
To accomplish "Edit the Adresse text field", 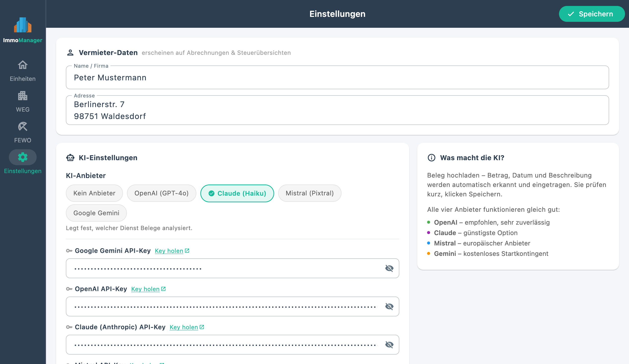I will [x=338, y=110].
